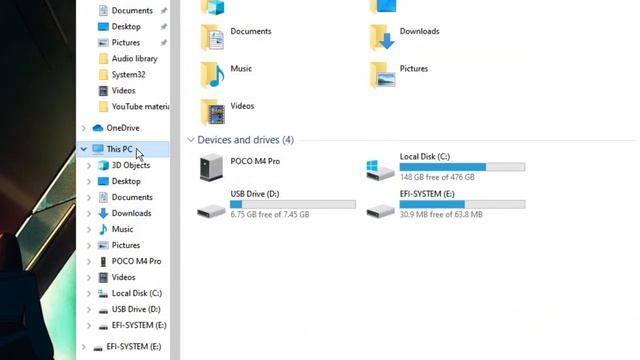Click the pinned Desktop icon in Quick access

point(103,27)
